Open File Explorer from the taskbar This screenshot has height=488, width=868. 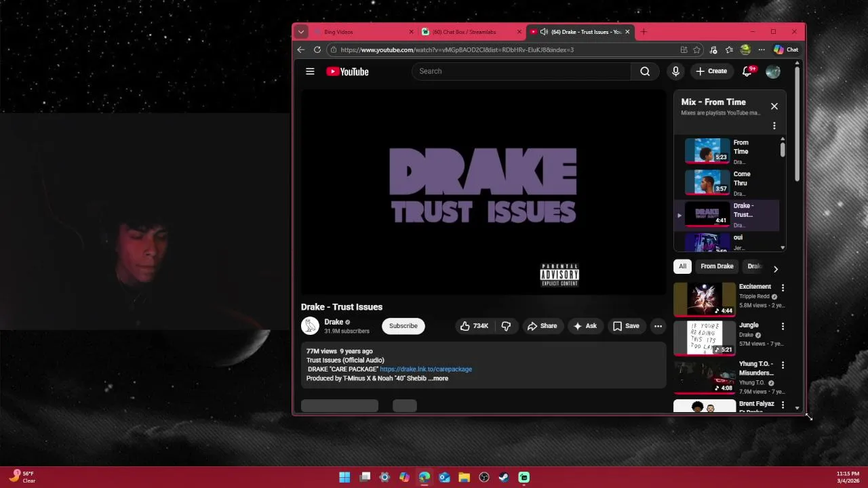(x=464, y=477)
